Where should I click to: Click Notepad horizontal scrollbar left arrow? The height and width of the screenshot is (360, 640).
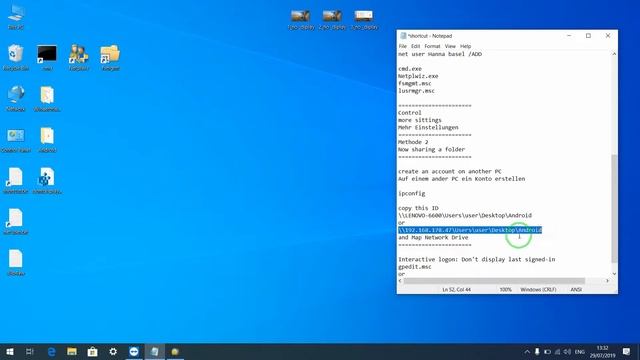[x=400, y=281]
